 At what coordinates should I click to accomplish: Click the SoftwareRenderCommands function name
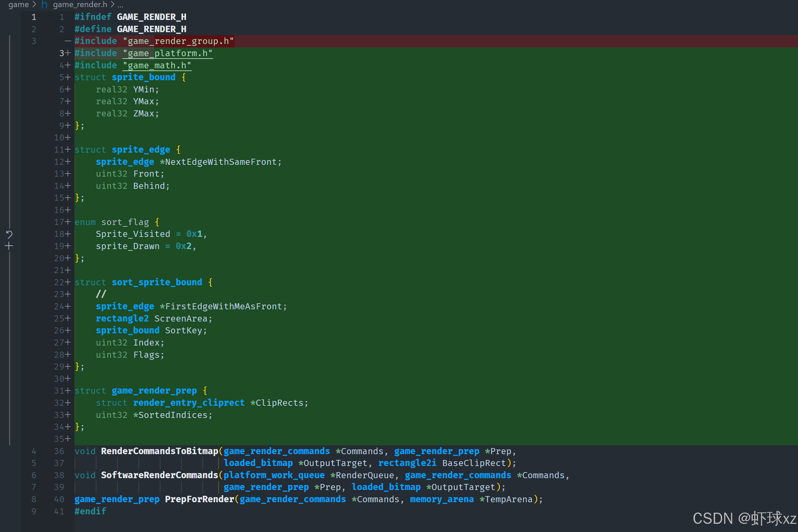pyautogui.click(x=159, y=475)
